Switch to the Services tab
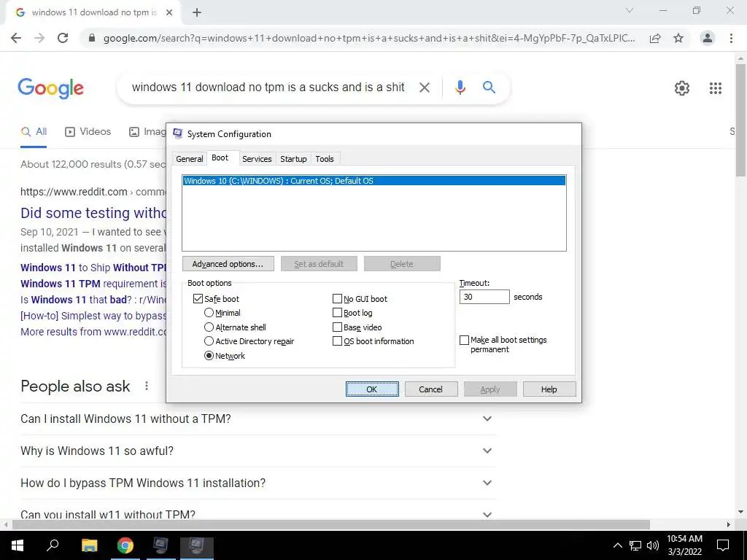 [x=257, y=159]
